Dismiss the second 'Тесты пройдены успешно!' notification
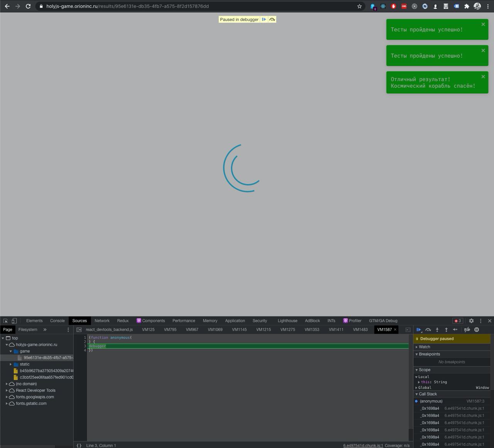This screenshot has height=448, width=494. tap(483, 51)
